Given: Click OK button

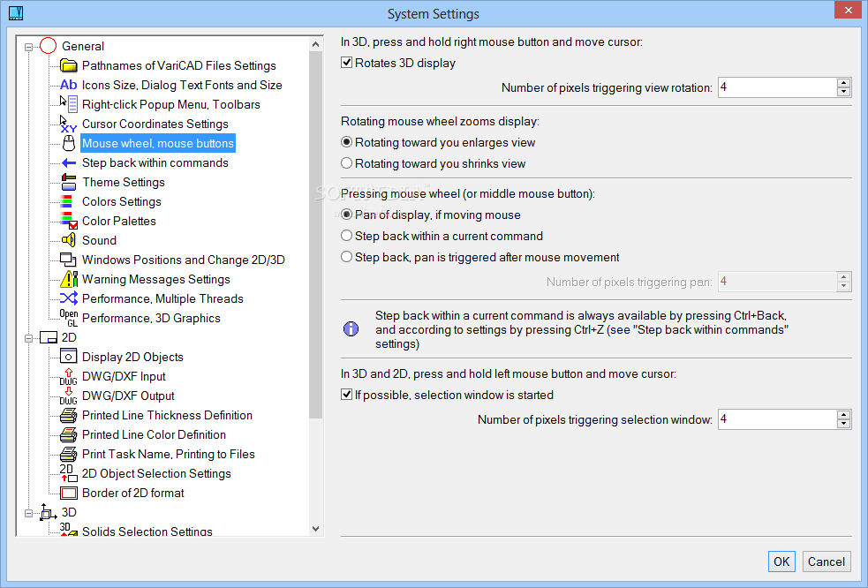Looking at the screenshot, I should pyautogui.click(x=781, y=562).
